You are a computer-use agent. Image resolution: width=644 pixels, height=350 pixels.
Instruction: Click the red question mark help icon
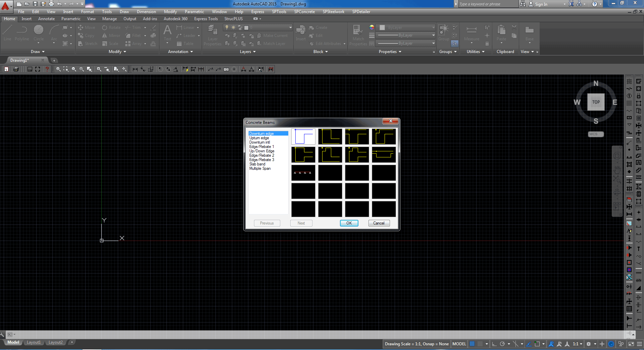coord(47,69)
